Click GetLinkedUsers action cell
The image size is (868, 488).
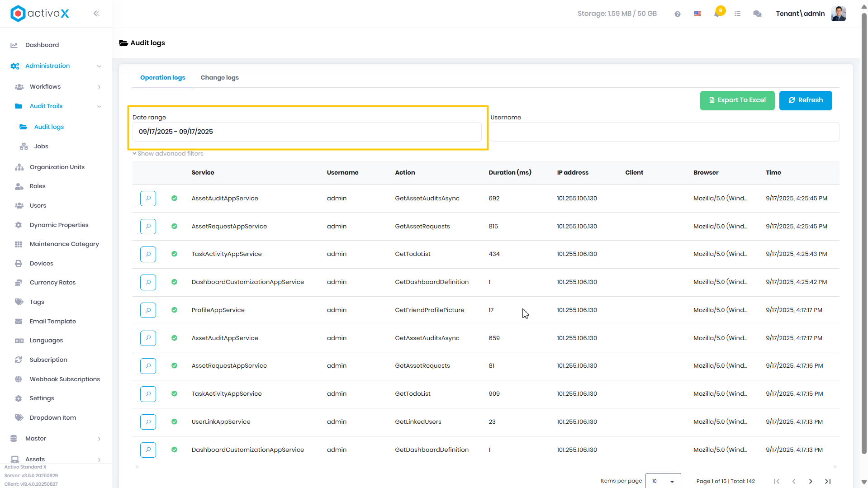418,422
